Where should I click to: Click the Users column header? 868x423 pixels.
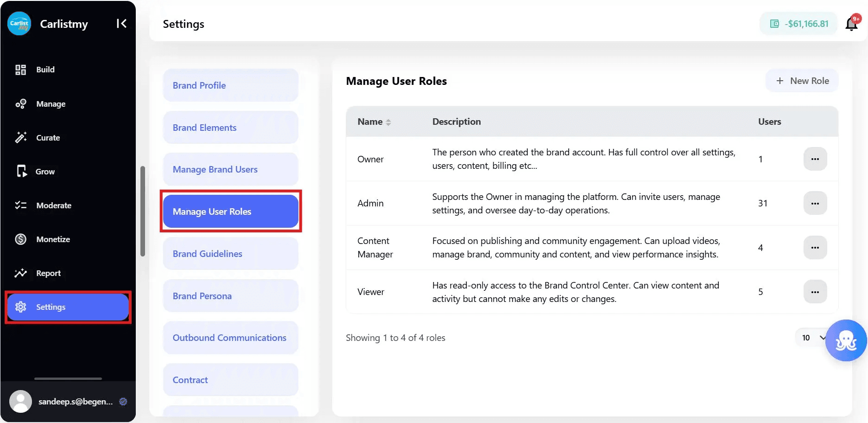point(770,122)
